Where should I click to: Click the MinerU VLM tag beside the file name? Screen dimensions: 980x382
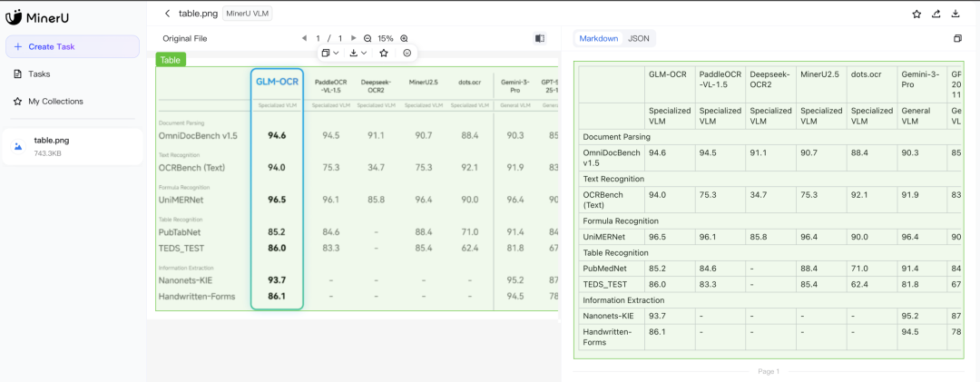[x=248, y=13]
